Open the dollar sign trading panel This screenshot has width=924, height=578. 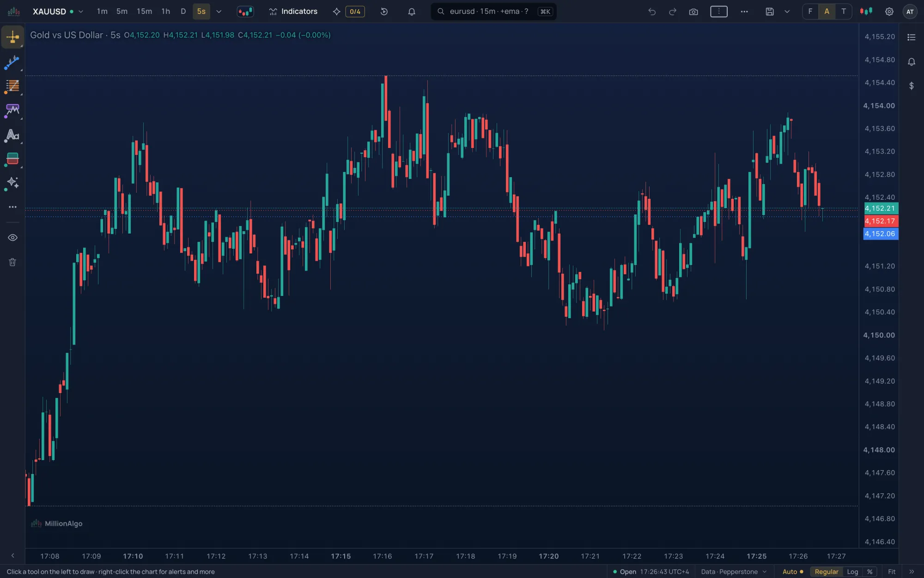pos(912,86)
